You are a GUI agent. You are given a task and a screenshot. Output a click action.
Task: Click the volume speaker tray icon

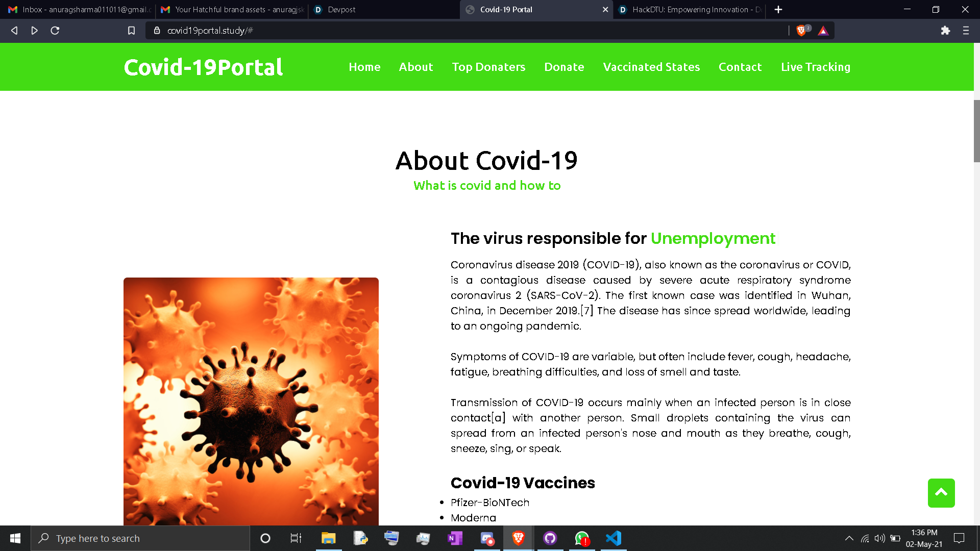[x=879, y=538]
